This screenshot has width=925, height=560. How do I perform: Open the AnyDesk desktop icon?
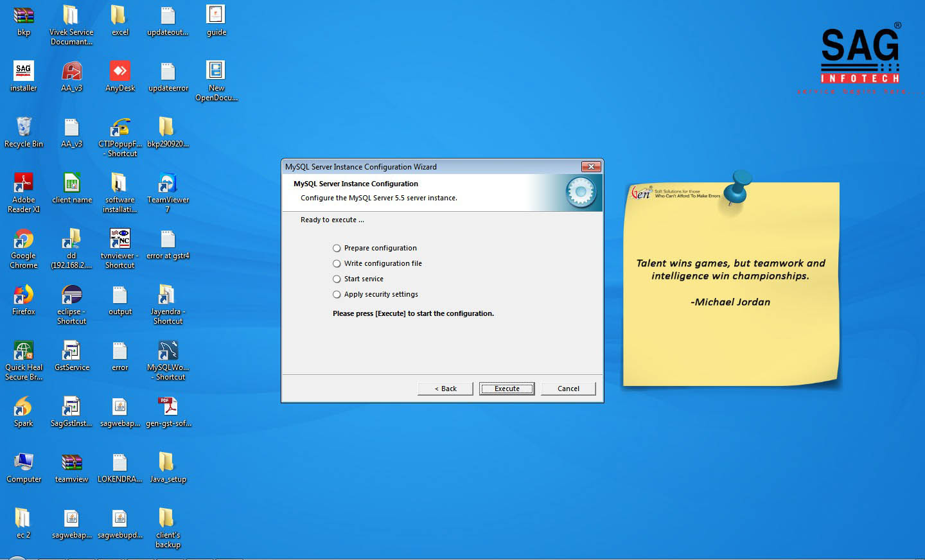pos(120,71)
